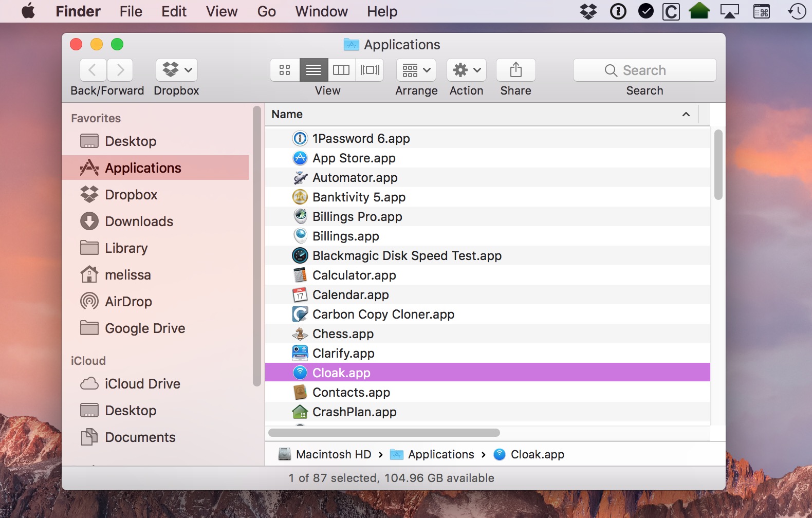Click the Share toolbar button
The image size is (812, 518).
(516, 70)
